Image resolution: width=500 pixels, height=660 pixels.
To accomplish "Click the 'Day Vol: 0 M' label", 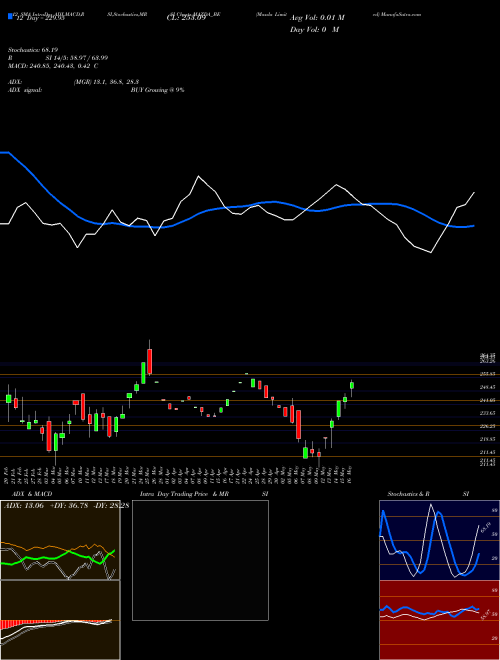I will point(314,30).
